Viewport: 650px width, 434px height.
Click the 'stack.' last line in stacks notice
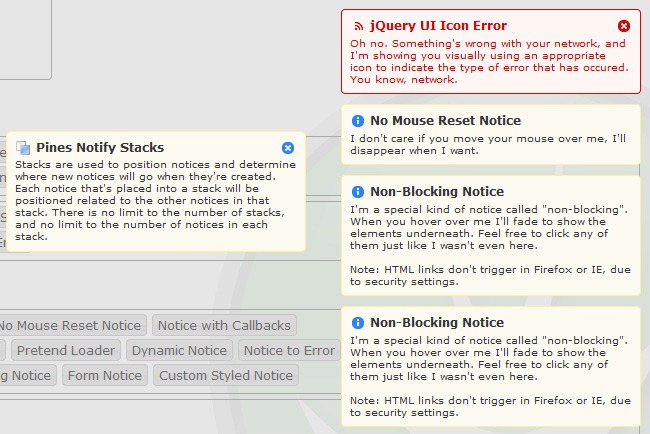pos(32,237)
